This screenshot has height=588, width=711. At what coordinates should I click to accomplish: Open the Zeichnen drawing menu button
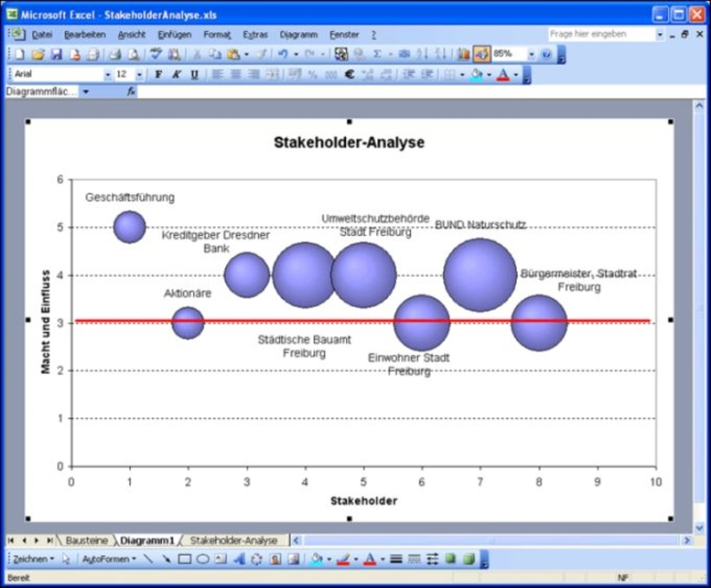[33, 559]
